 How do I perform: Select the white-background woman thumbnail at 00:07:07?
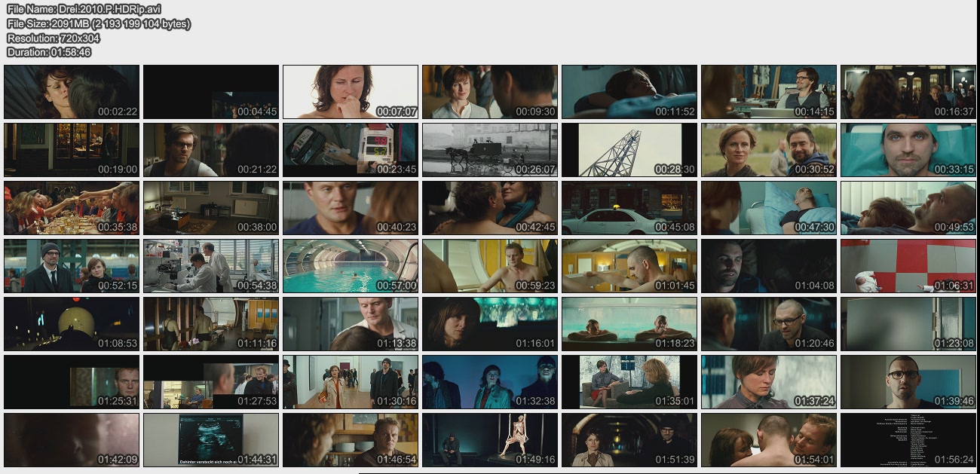pyautogui.click(x=351, y=92)
